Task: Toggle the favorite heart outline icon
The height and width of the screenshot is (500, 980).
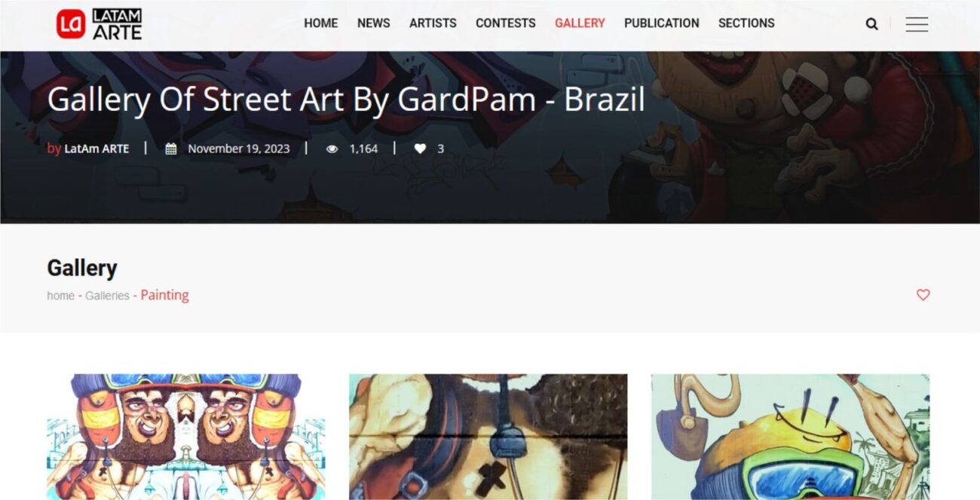Action: click(x=923, y=295)
